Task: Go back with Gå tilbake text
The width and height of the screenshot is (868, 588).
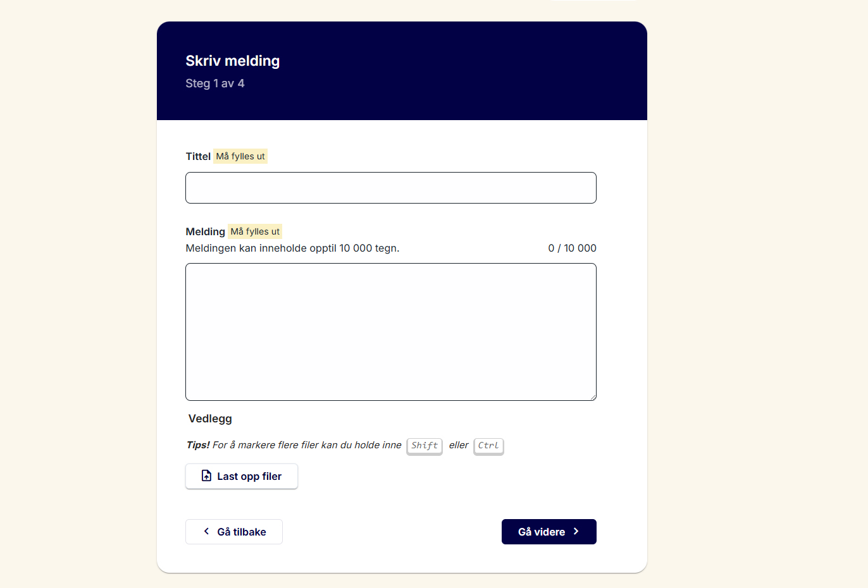Action: pos(242,532)
